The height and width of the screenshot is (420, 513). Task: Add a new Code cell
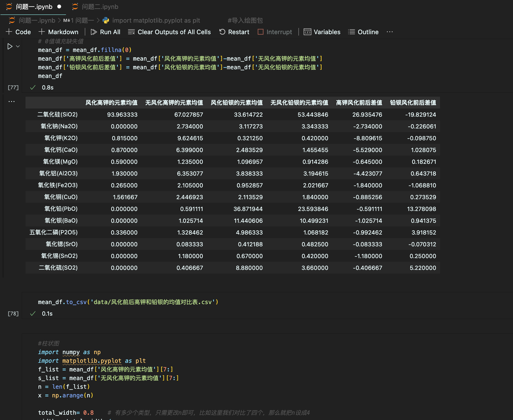[18, 32]
